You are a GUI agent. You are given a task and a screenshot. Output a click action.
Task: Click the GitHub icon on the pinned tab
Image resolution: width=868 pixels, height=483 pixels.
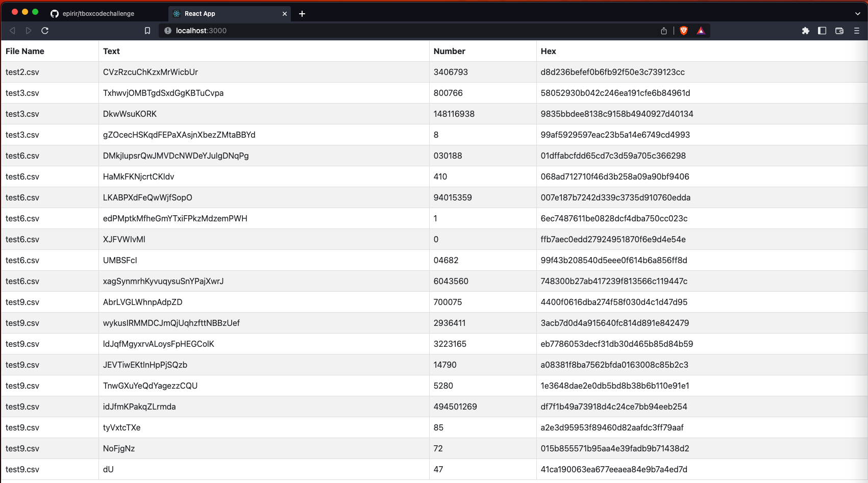[55, 14]
